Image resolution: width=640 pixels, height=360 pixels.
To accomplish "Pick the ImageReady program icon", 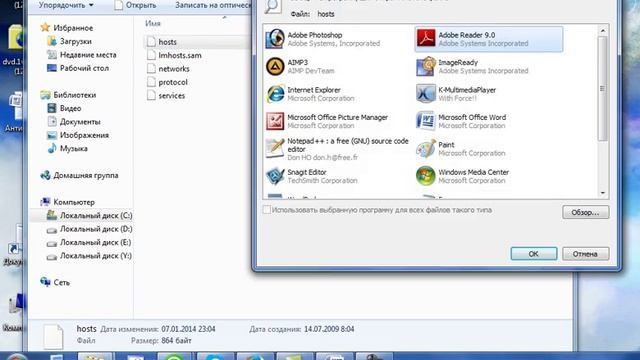I will pyautogui.click(x=426, y=67).
